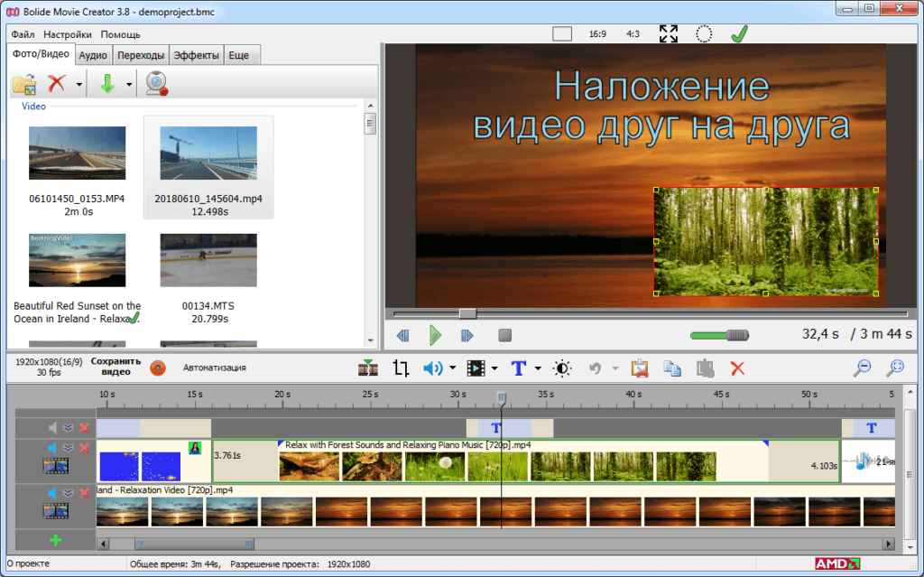Viewport: 924px width, 577px height.
Task: Zoom out the timeline with the magnifier
Action: coord(864,368)
